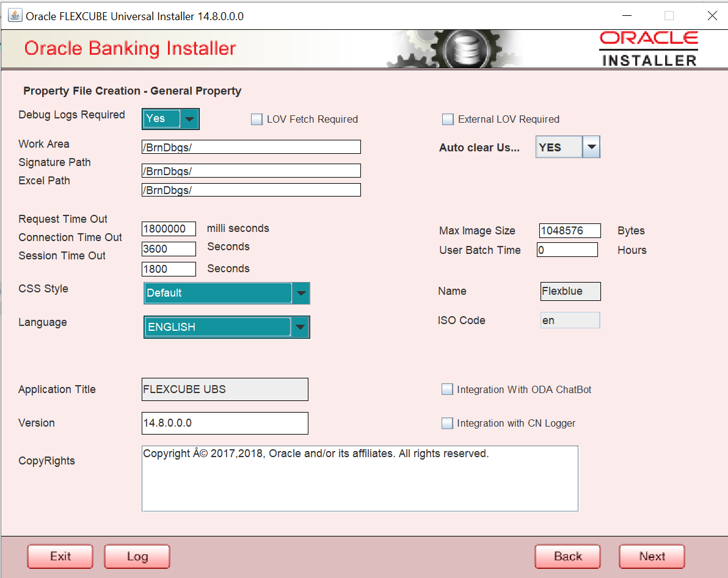Click the 'CopyRights' label
The width and height of the screenshot is (728, 578).
point(46,461)
